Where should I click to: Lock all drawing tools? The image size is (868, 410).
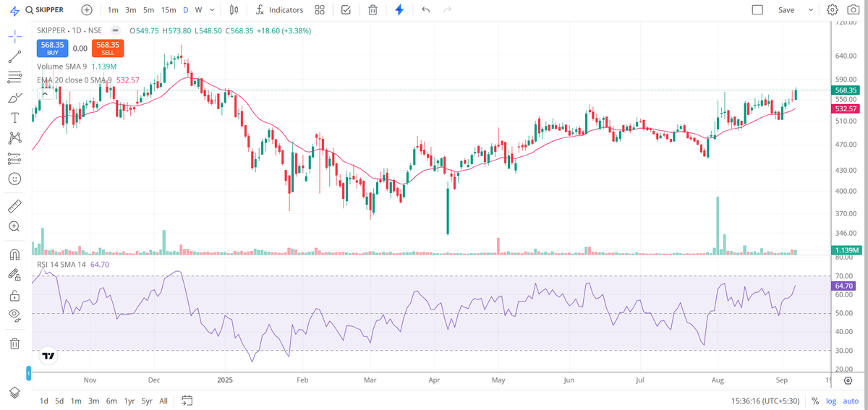[14, 295]
